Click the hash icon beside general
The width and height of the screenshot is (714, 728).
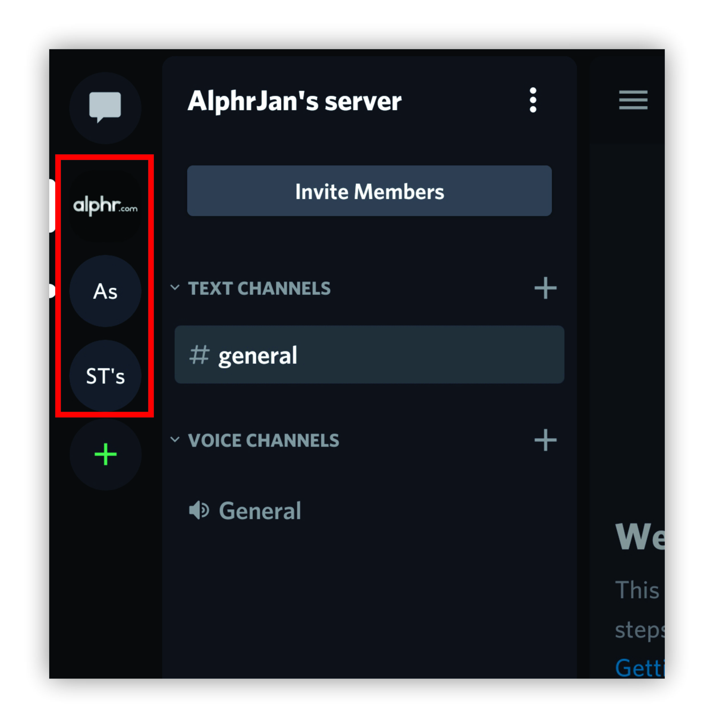pos(199,355)
